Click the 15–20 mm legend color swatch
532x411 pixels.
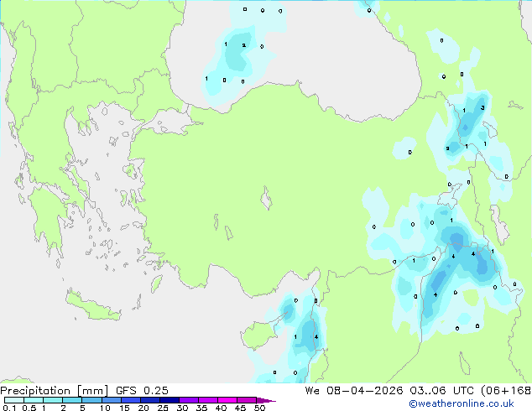pos(131,400)
